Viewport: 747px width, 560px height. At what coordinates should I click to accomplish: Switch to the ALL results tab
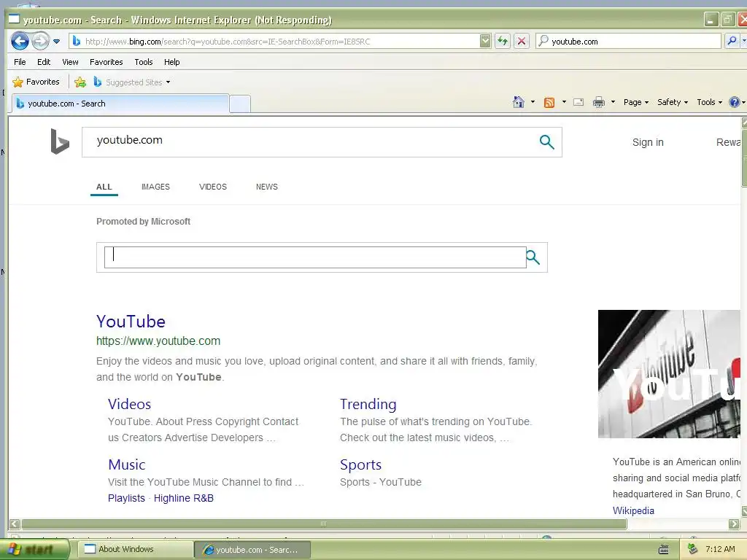click(x=104, y=187)
